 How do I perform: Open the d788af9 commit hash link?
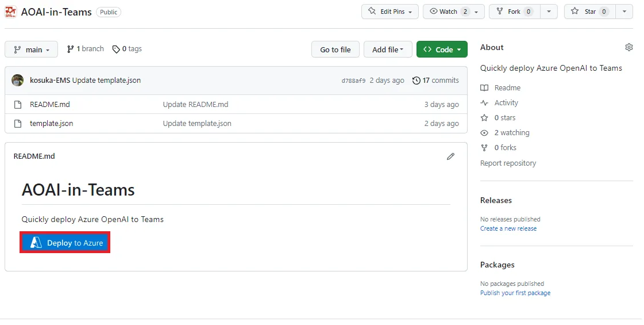[353, 81]
